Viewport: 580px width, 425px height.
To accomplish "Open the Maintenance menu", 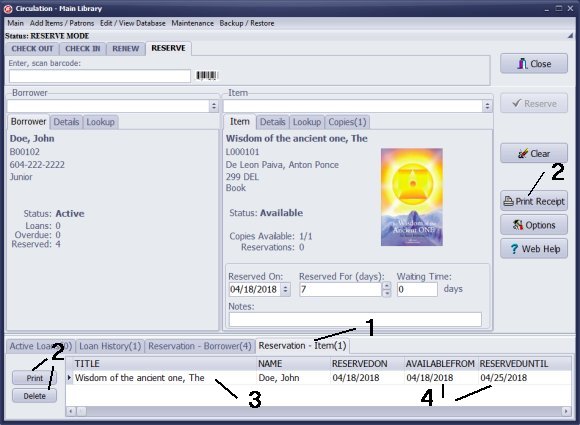I will pos(192,23).
